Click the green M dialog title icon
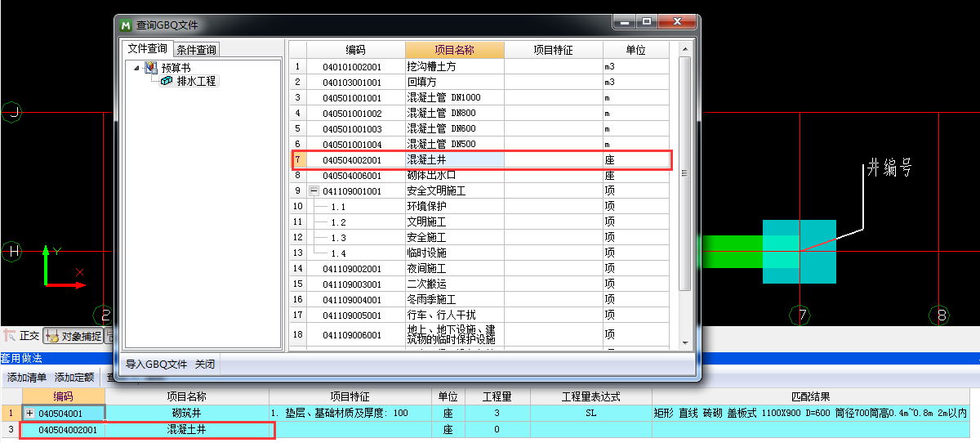980x443 pixels. tap(126, 25)
